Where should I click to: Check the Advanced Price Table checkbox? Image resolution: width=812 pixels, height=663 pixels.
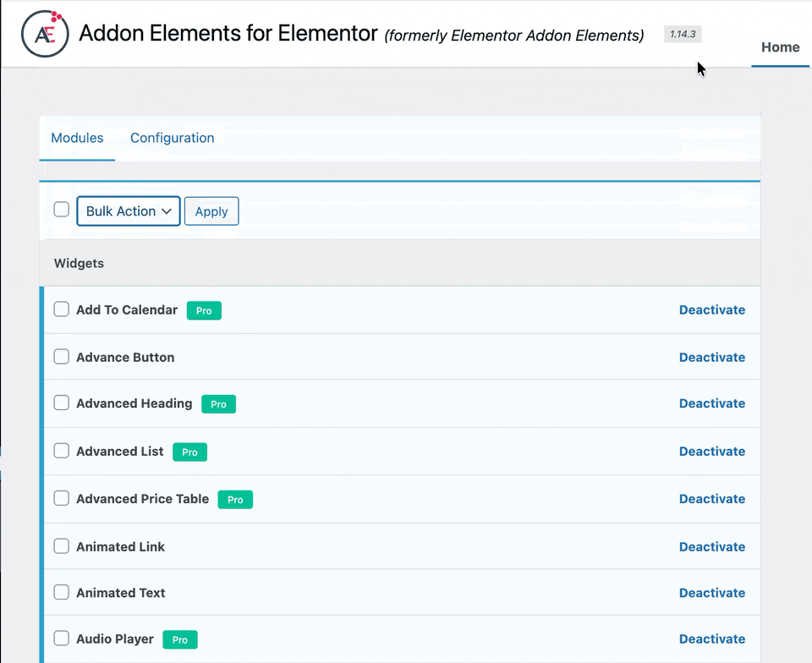pyautogui.click(x=62, y=498)
